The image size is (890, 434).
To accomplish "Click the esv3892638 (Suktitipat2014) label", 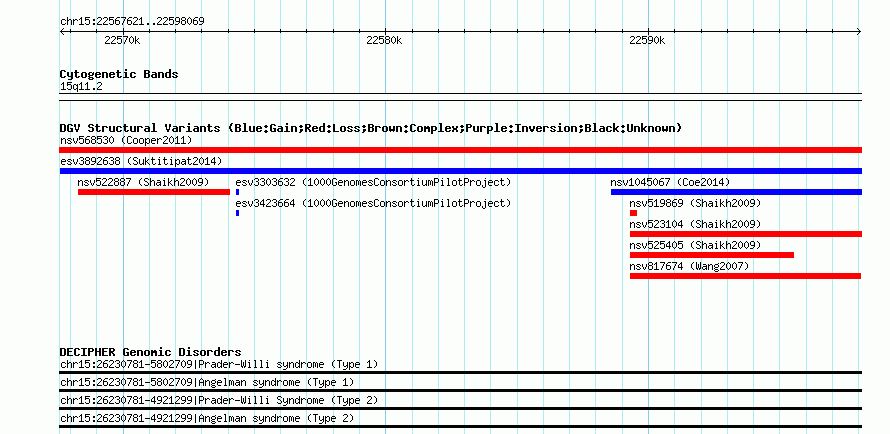I will tap(141, 161).
